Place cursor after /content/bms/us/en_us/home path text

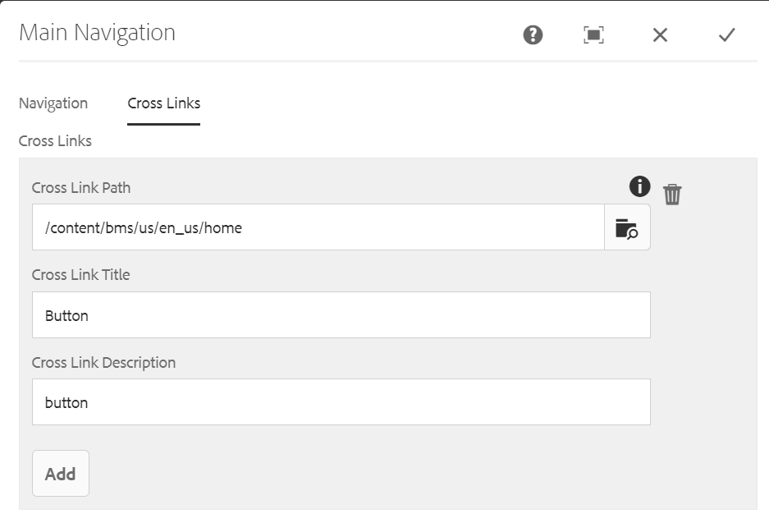pyautogui.click(x=243, y=228)
